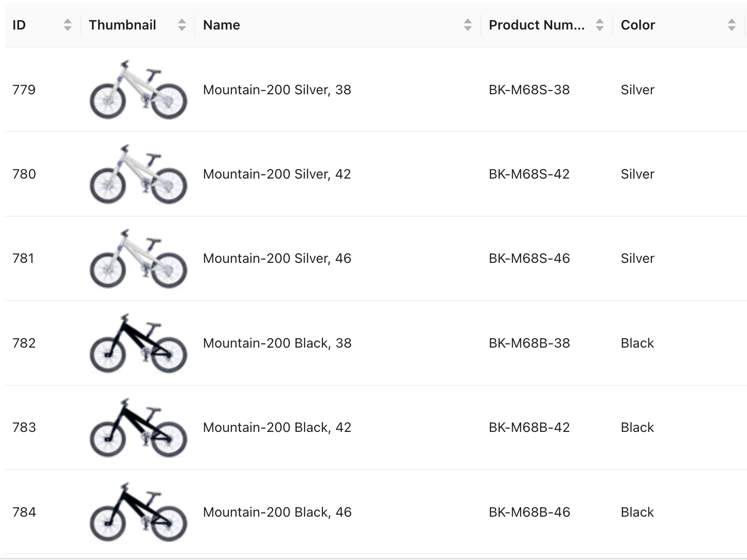Screen dimensions: 747x560
Task: Click the Black color cell for ID 783
Action: click(x=637, y=428)
